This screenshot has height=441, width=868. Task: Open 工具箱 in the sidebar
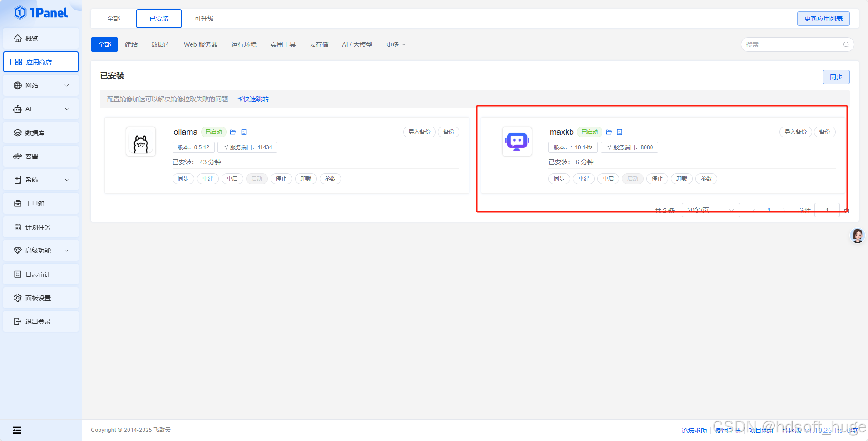click(x=41, y=203)
